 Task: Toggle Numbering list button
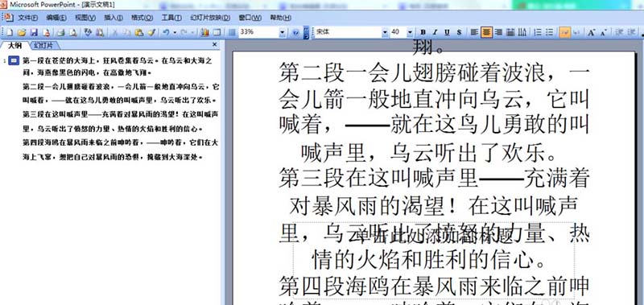[x=538, y=32]
